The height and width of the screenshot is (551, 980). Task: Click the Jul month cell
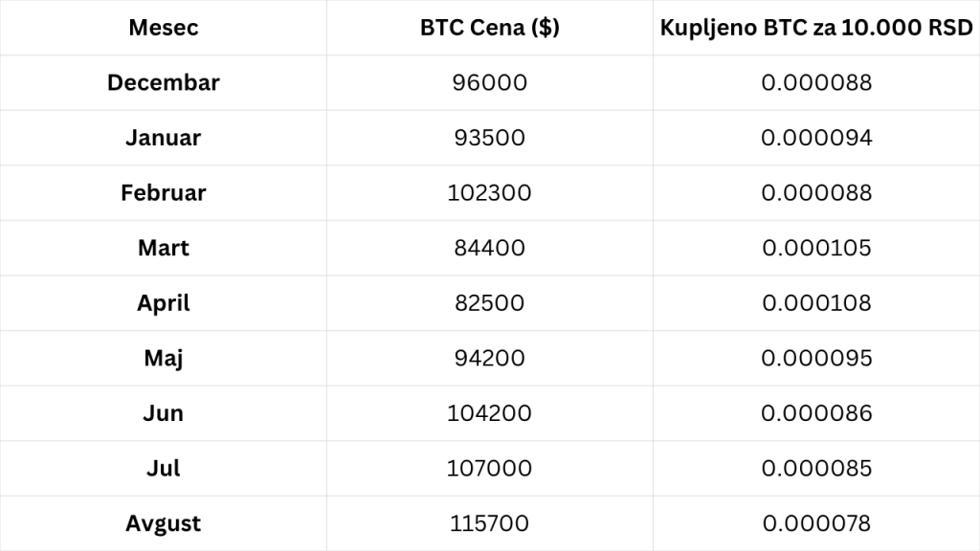click(x=163, y=468)
